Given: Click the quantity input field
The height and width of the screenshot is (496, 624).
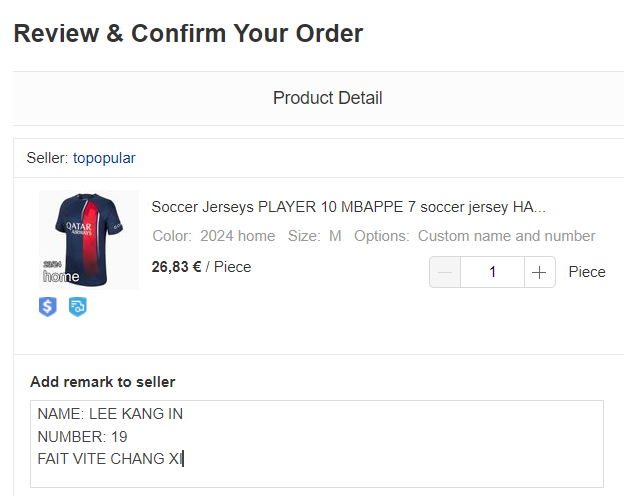Looking at the screenshot, I should pyautogui.click(x=492, y=272).
